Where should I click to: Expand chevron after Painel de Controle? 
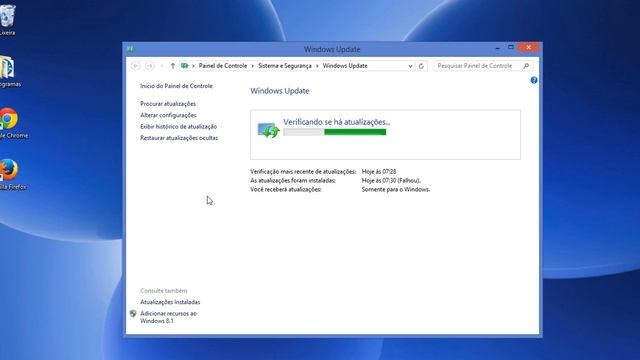[253, 66]
